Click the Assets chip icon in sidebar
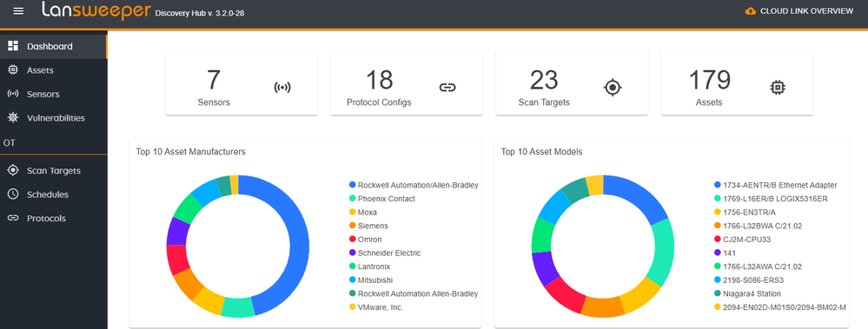The height and width of the screenshot is (329, 868). [x=13, y=69]
